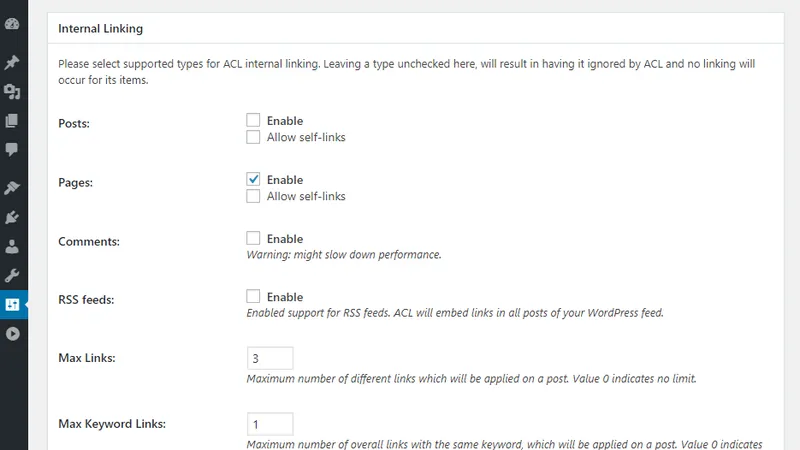800x450 pixels.
Task: Click the 'Max Links:' label
Action: 87,358
